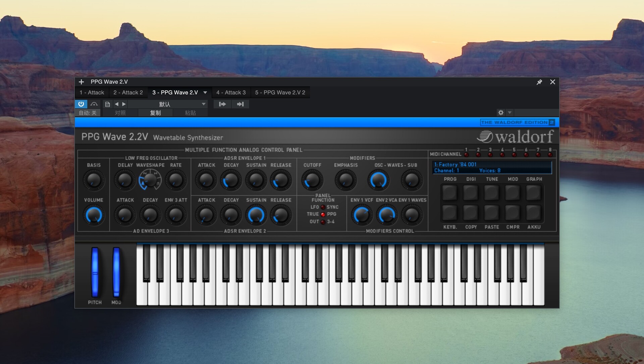Click the KEYB. pad button
Screen dimensions: 644x364
tap(450, 213)
